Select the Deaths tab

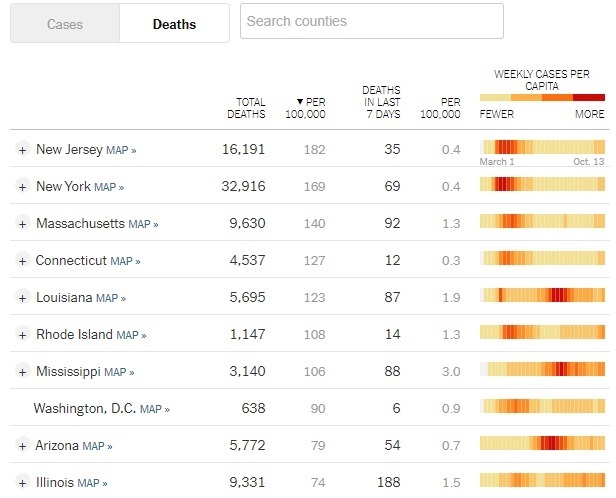(174, 24)
